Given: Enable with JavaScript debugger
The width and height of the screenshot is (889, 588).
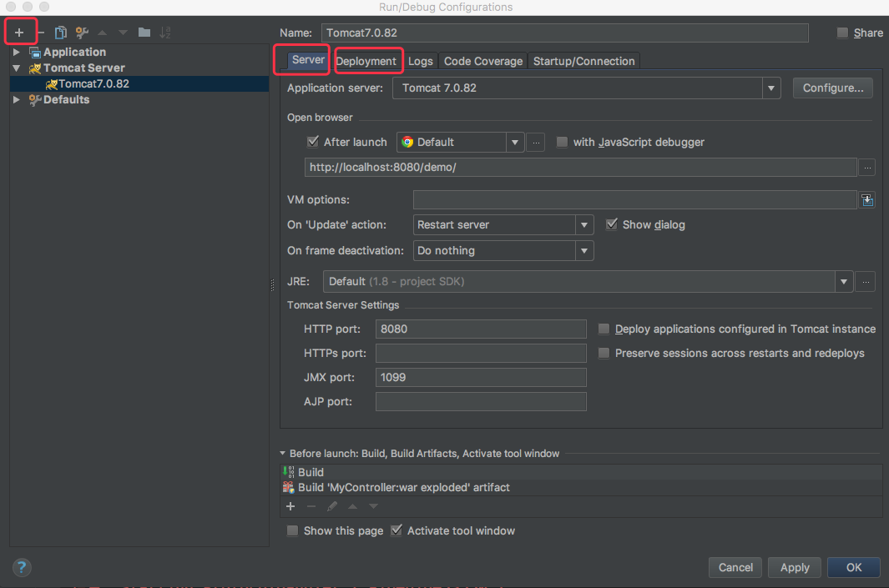Looking at the screenshot, I should coord(562,142).
